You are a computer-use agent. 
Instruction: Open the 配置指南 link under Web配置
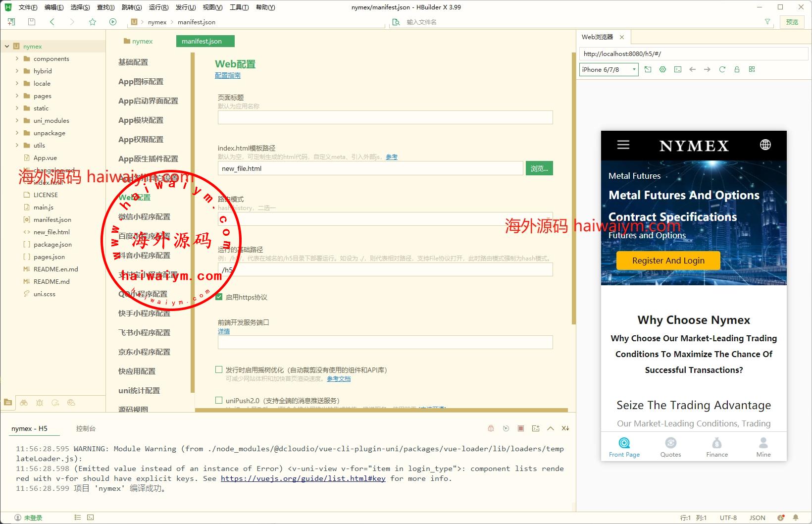[x=228, y=75]
